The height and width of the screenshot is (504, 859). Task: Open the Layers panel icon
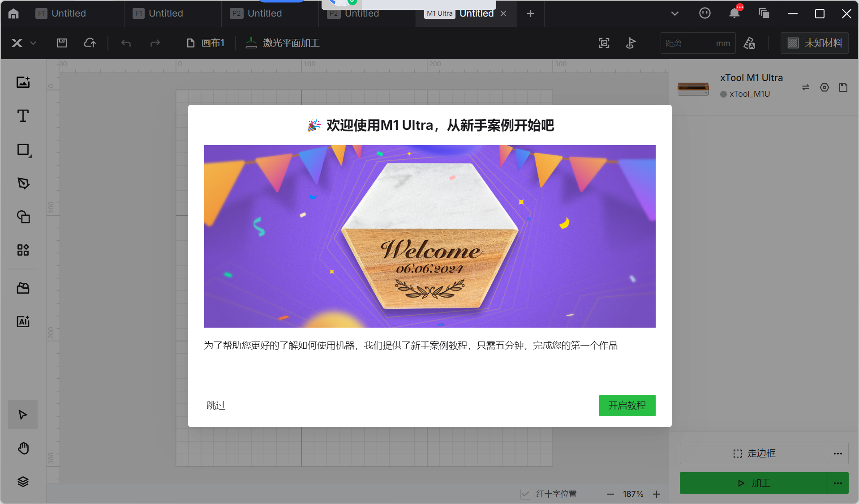tap(23, 482)
